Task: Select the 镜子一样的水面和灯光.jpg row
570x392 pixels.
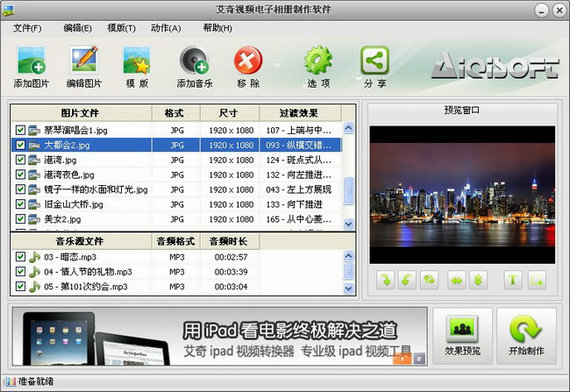Action: [x=177, y=189]
